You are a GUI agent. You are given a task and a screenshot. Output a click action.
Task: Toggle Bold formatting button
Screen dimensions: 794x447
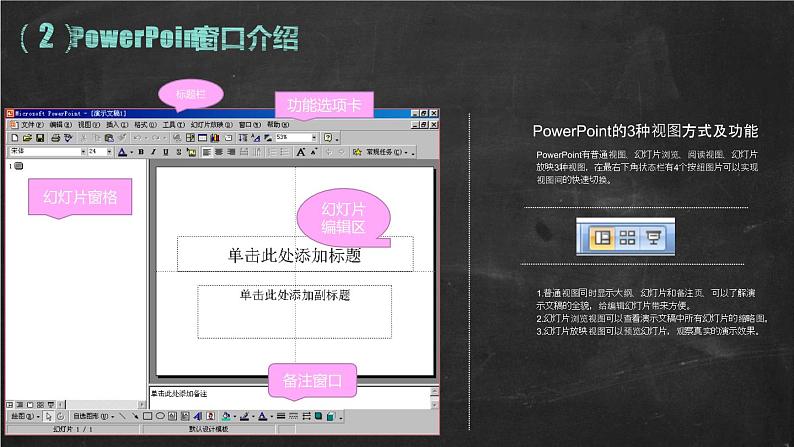141,151
